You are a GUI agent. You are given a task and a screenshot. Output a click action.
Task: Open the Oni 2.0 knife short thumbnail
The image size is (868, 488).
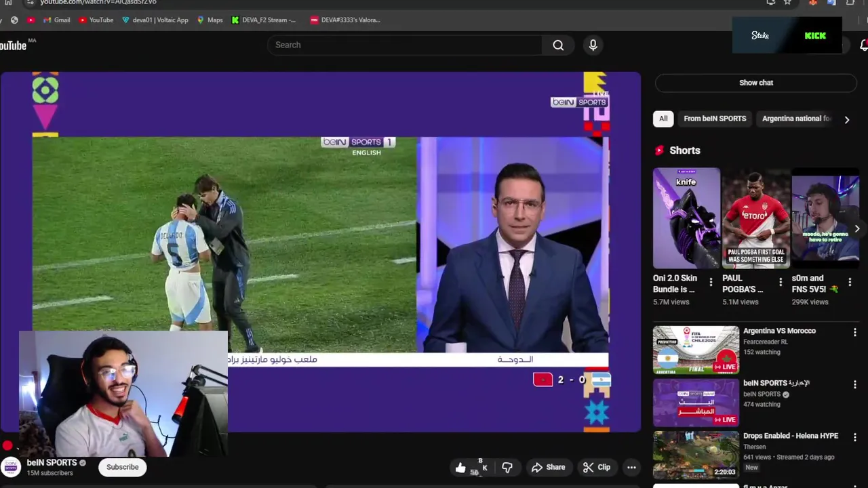(x=686, y=218)
